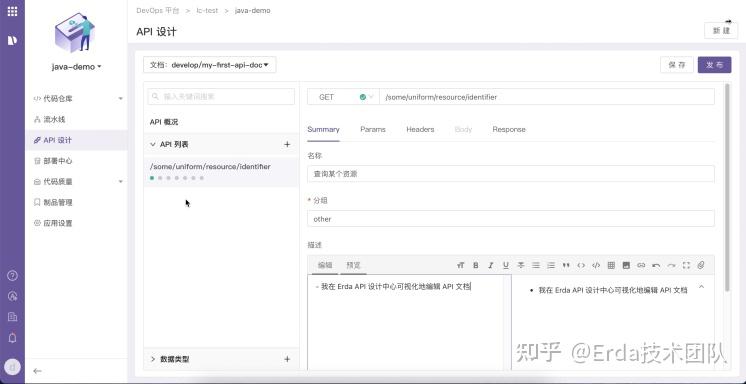The height and width of the screenshot is (384, 746).
Task: Click the 分组 group field showing other
Action: (x=510, y=219)
